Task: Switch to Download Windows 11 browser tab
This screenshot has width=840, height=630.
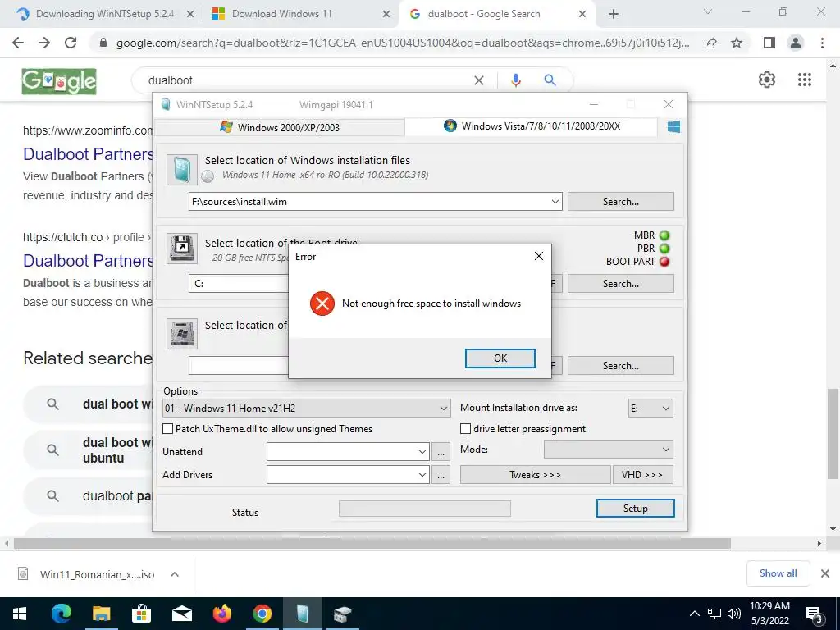Action: point(300,14)
